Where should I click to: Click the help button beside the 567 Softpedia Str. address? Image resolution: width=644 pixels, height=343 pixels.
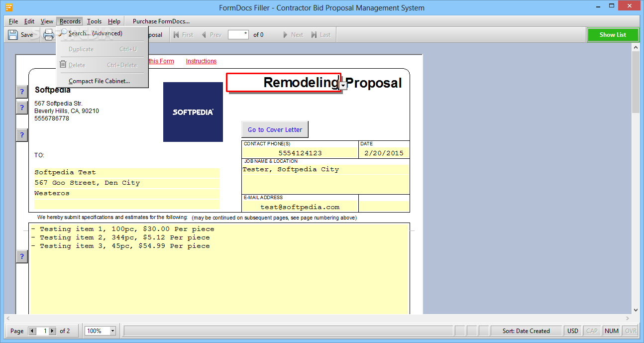pyautogui.click(x=22, y=108)
